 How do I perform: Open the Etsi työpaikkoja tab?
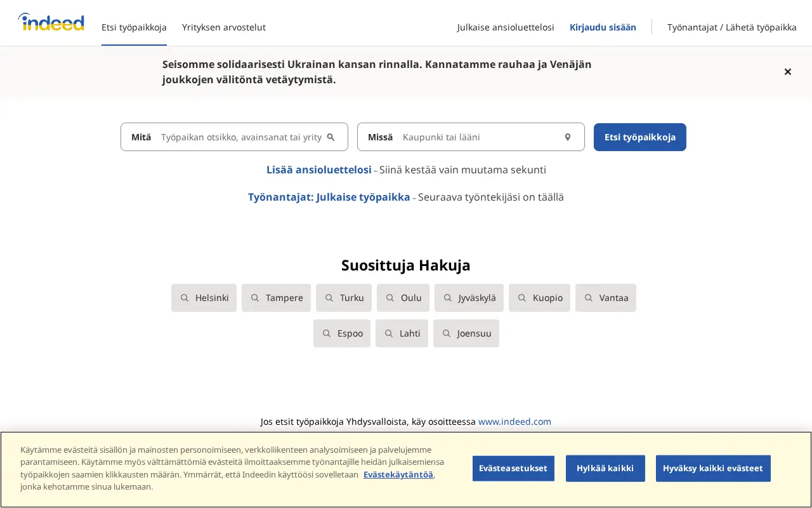coord(134,27)
